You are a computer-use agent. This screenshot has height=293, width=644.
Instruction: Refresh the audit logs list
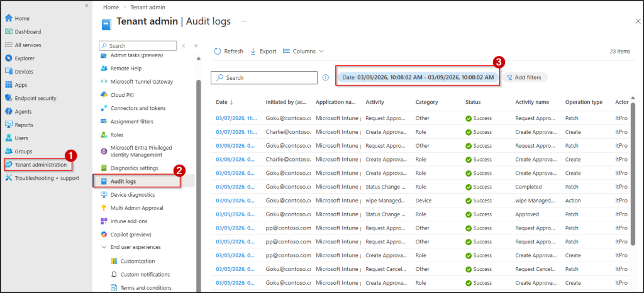tap(229, 52)
